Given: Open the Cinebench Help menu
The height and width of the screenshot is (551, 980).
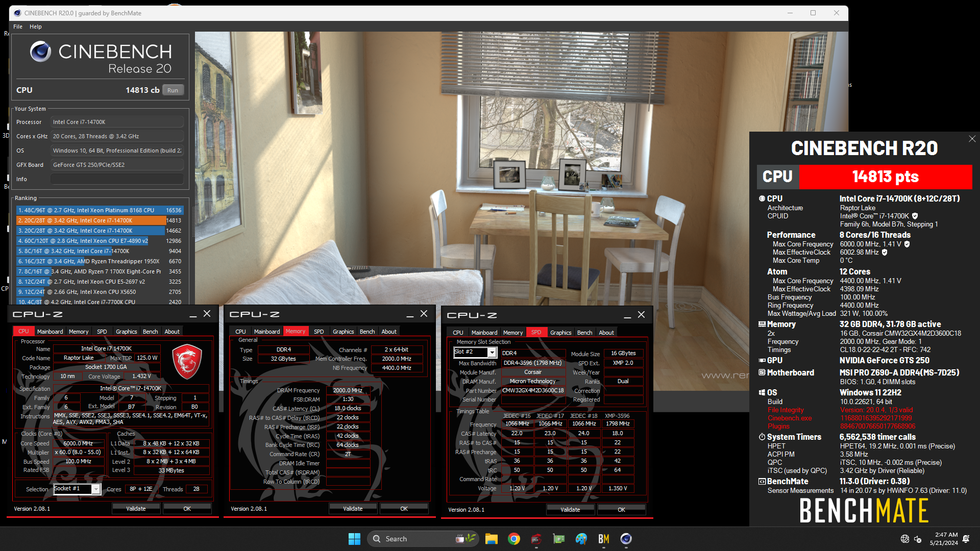Looking at the screenshot, I should 36,27.
